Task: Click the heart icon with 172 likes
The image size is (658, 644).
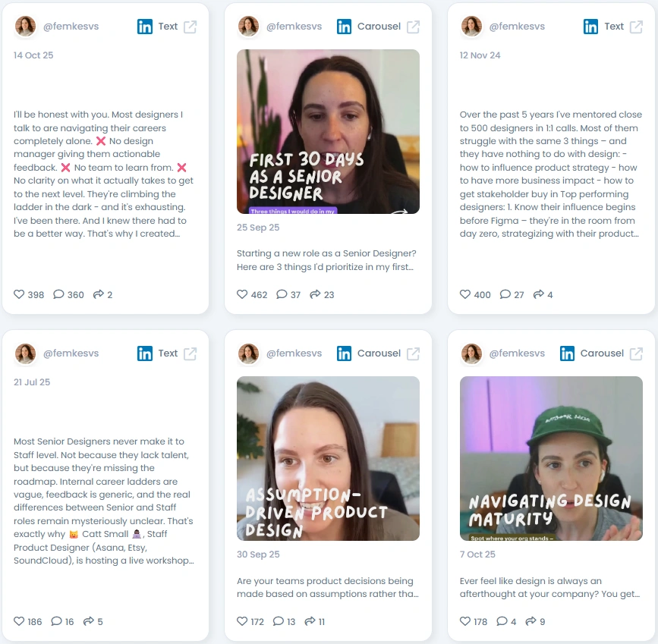Action: pos(242,621)
